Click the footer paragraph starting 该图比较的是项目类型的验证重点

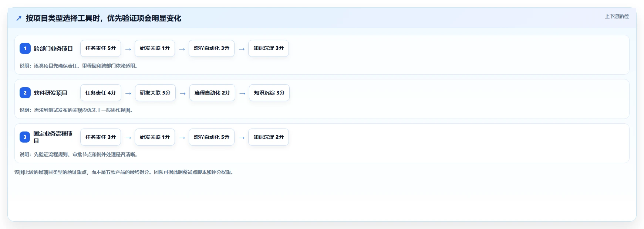point(125,172)
